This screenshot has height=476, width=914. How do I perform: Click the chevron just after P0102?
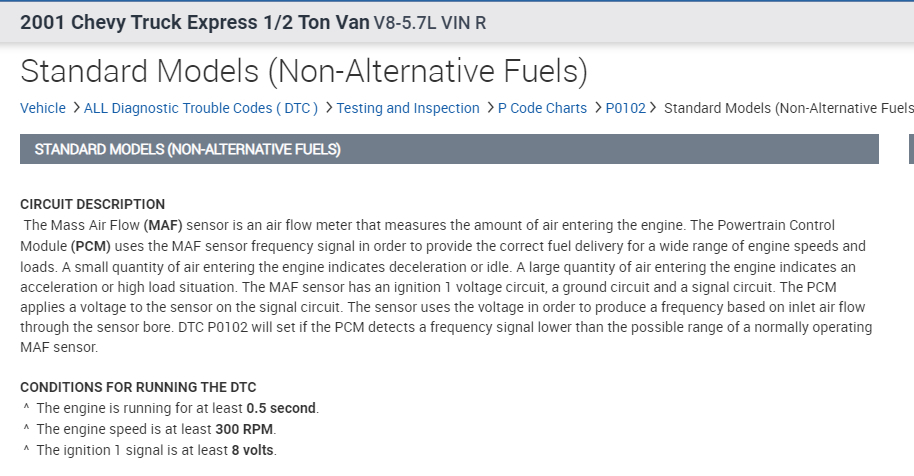pos(653,108)
